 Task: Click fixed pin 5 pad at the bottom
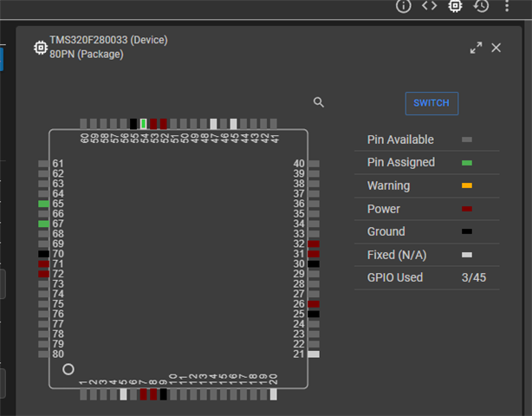124,394
